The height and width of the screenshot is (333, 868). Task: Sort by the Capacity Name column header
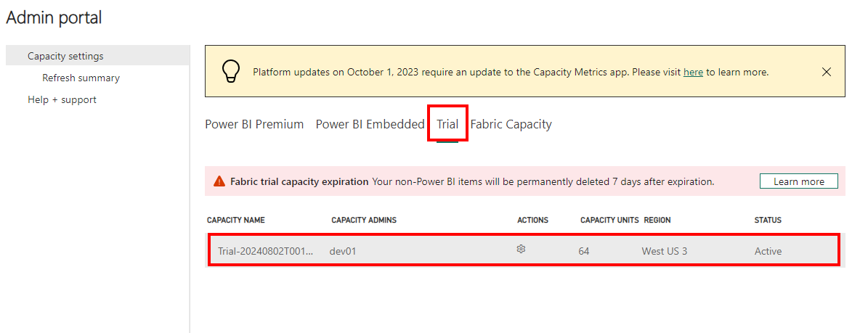pos(235,220)
